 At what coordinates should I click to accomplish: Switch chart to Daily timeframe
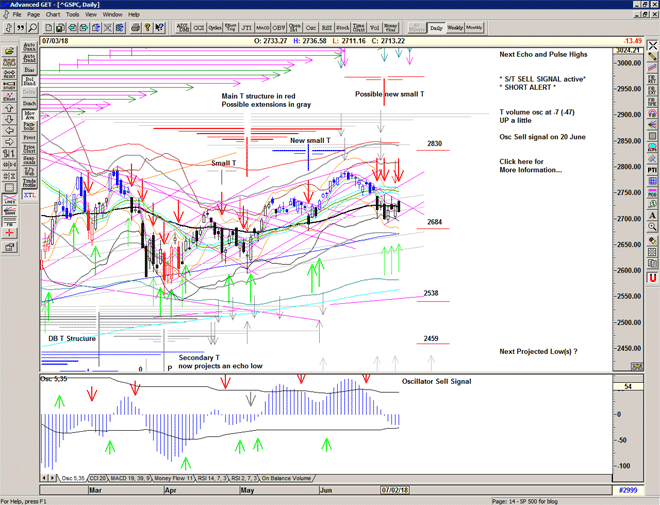tap(436, 28)
